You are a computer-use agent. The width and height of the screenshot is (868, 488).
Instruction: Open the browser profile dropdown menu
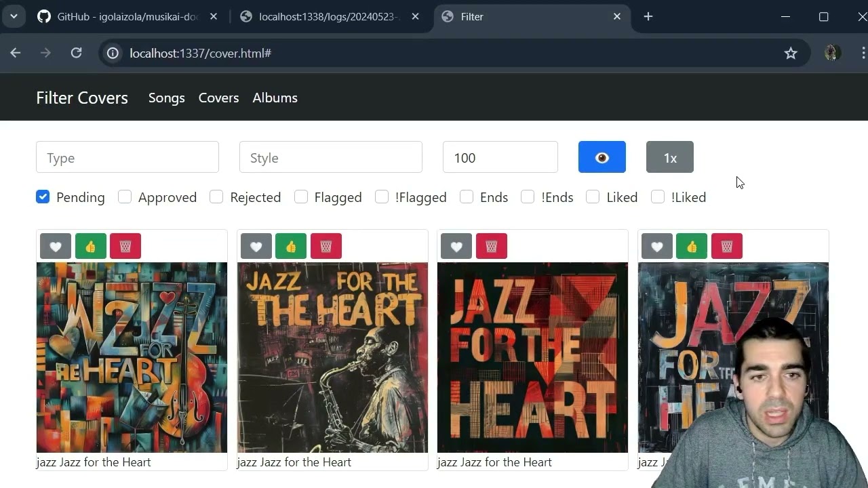pyautogui.click(x=832, y=53)
